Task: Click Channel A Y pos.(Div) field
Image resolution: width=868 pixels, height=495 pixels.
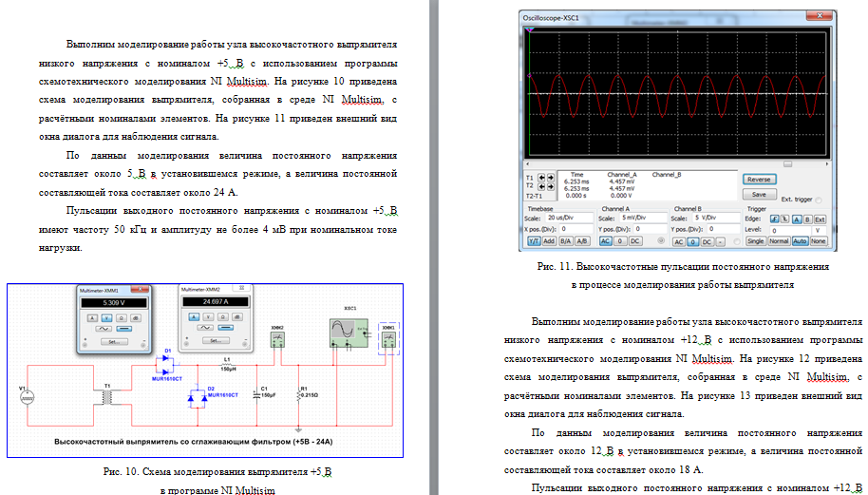Action: (x=650, y=229)
